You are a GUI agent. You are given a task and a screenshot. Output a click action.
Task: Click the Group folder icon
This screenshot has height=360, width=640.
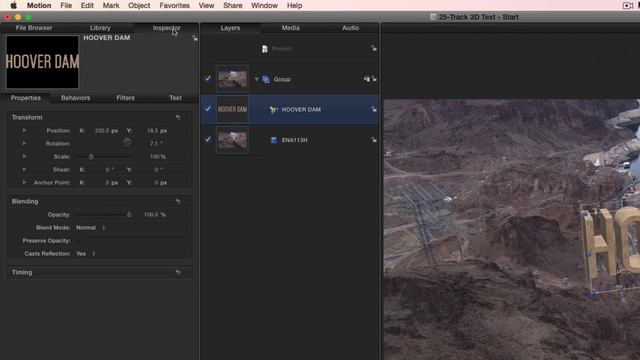tap(266, 79)
